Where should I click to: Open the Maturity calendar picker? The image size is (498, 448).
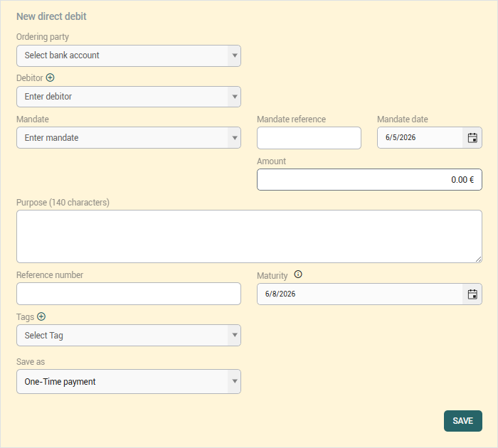[x=472, y=294]
